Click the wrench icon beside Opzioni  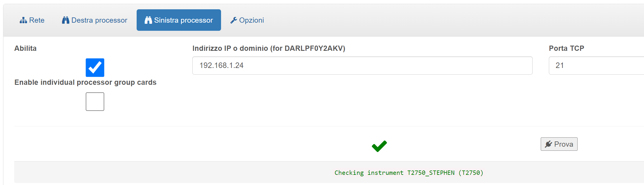tap(234, 20)
